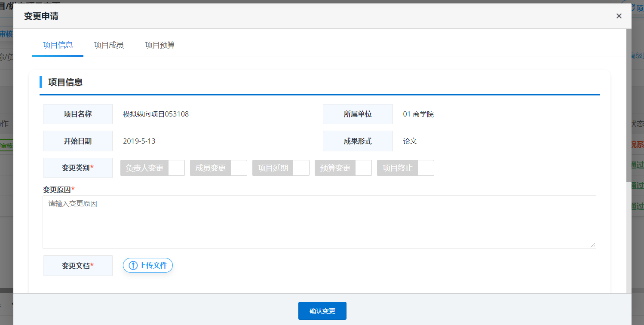
Task: Click the 上传文件 upload arrow icon
Action: pos(133,266)
